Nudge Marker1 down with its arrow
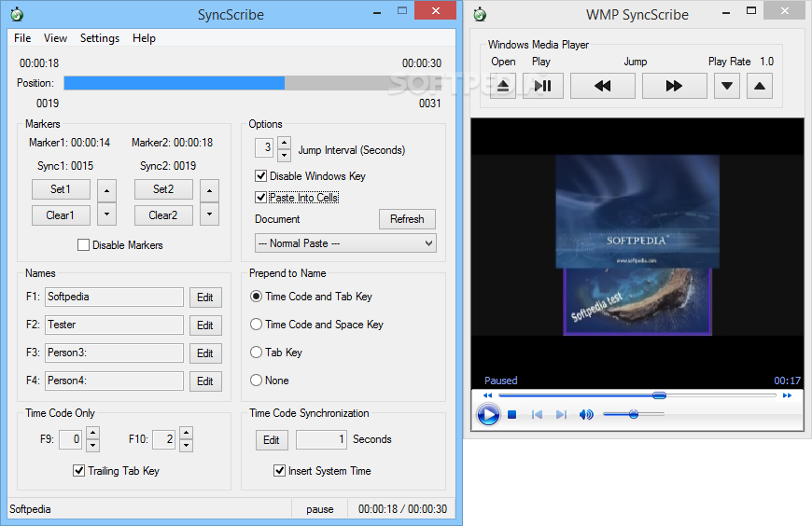The width and height of the screenshot is (812, 526). click(x=106, y=214)
